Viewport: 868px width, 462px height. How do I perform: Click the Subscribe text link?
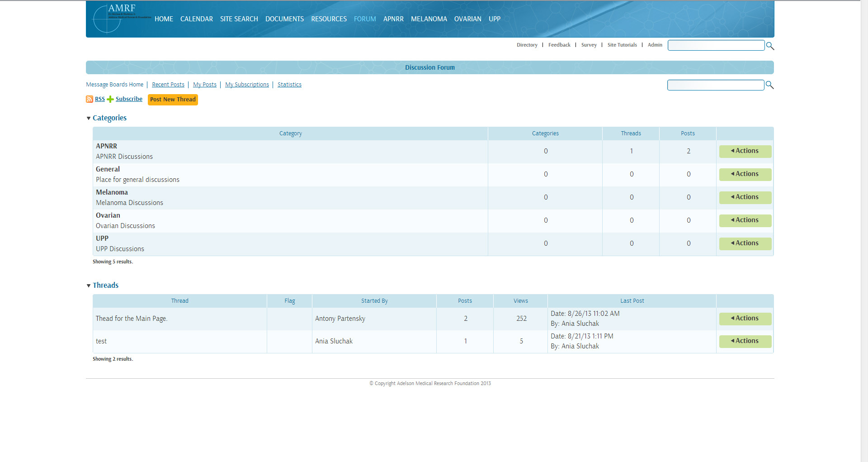129,99
